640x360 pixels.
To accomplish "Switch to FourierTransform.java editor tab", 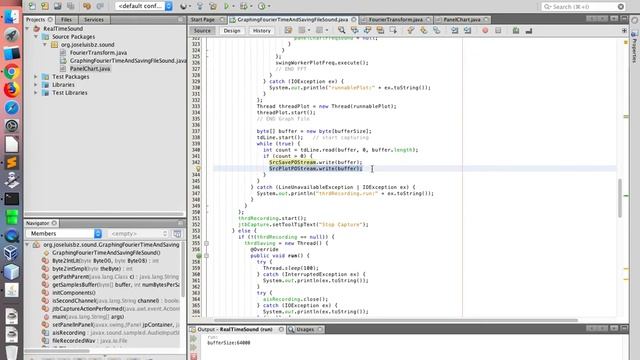I will (x=396, y=20).
